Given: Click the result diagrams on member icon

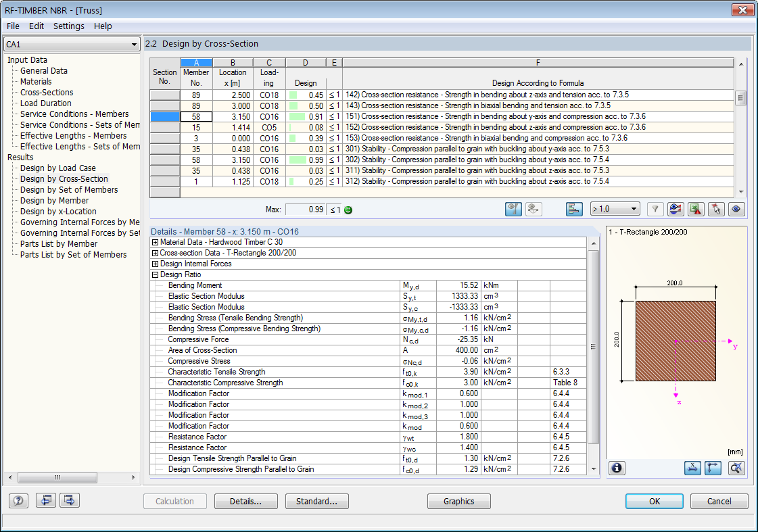Looking at the screenshot, I should 534,210.
